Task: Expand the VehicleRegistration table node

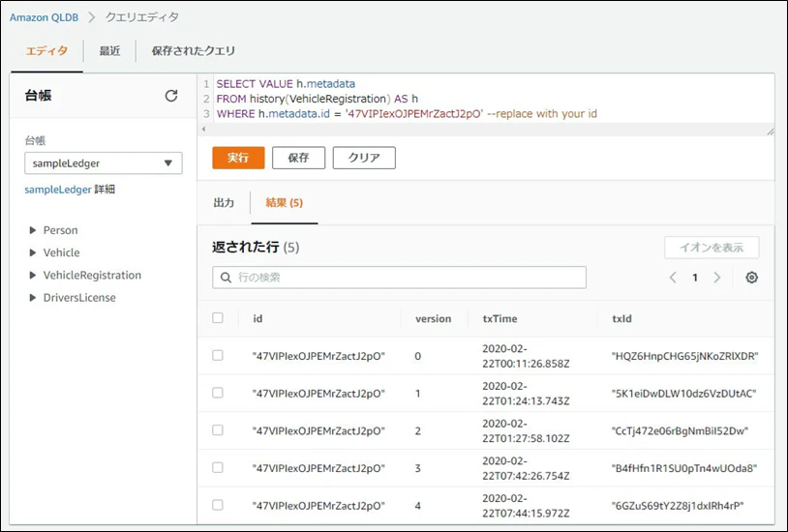Action: 33,276
